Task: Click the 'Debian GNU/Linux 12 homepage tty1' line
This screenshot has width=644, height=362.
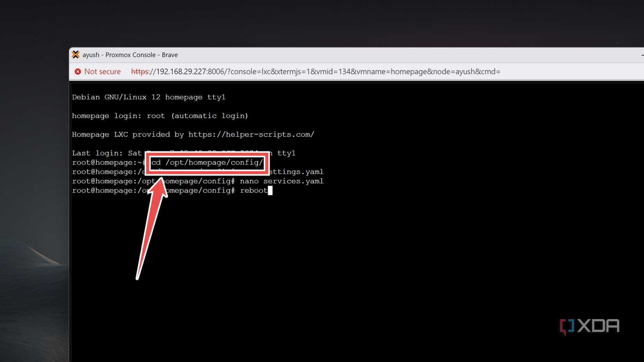Action: click(148, 97)
